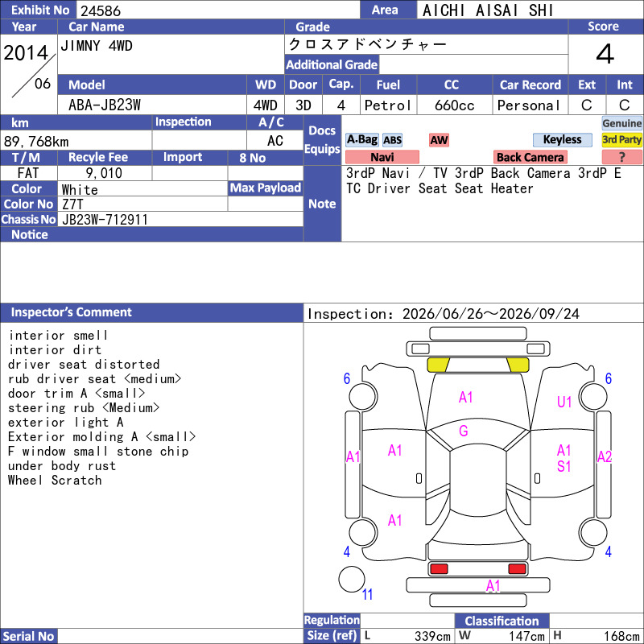Image resolution: width=644 pixels, height=644 pixels.
Task: Click the spare tire circle labeled 11
Action: (x=352, y=579)
